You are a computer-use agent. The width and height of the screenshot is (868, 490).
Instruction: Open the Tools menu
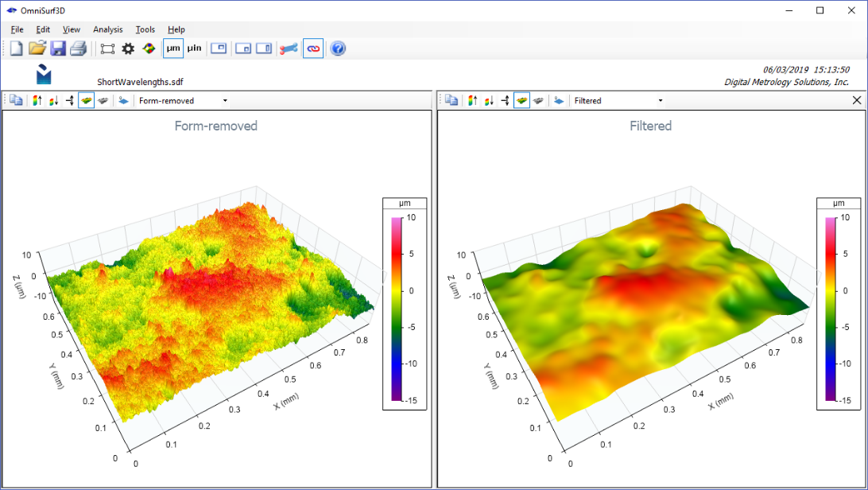145,29
